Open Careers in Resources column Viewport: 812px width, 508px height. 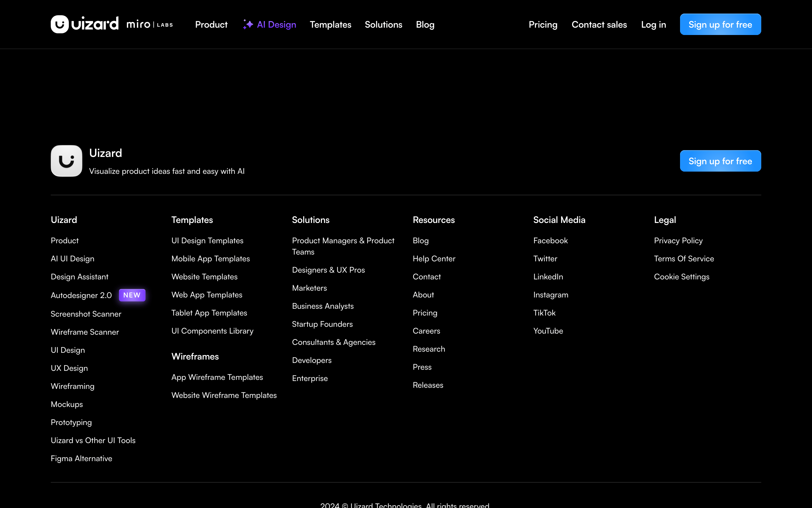click(x=427, y=331)
